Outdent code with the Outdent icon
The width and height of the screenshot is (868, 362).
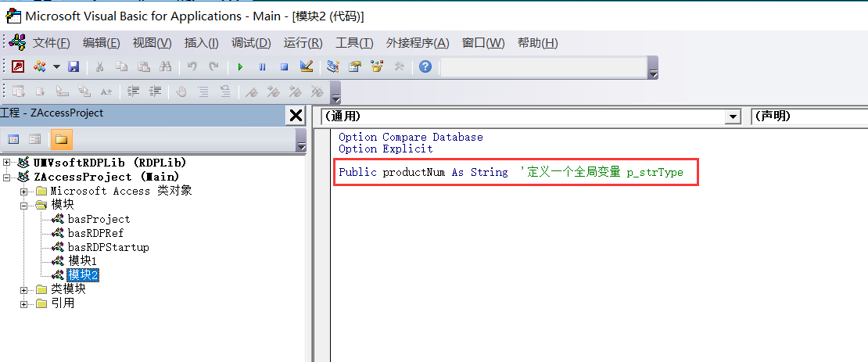click(x=155, y=91)
